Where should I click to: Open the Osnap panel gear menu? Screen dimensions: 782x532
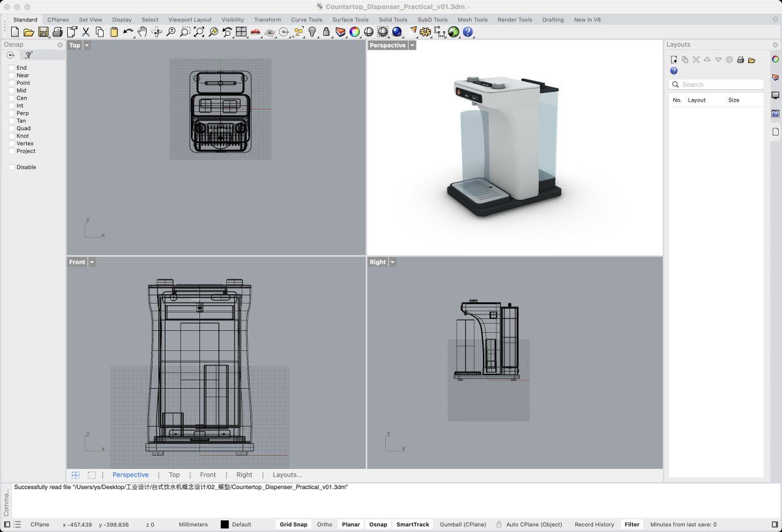coord(60,45)
